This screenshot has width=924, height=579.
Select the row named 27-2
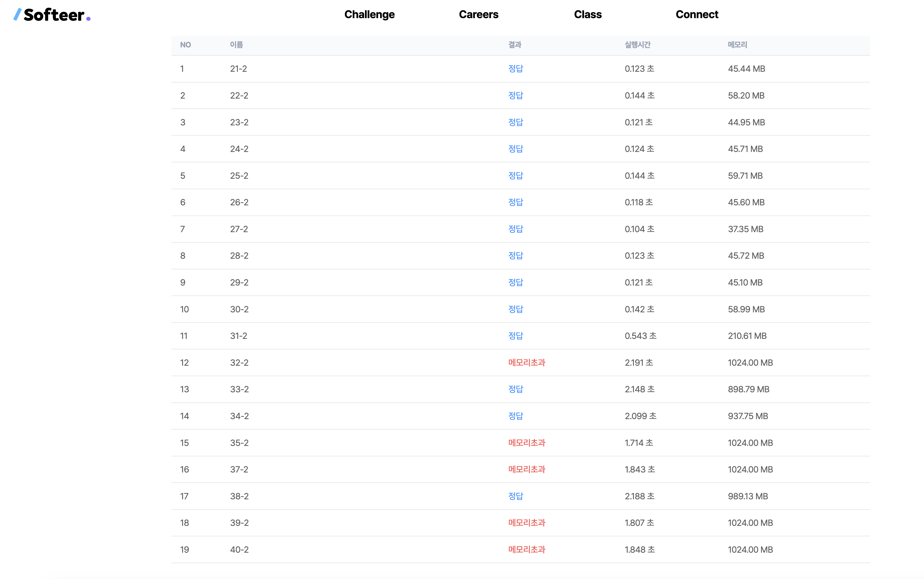tap(239, 229)
